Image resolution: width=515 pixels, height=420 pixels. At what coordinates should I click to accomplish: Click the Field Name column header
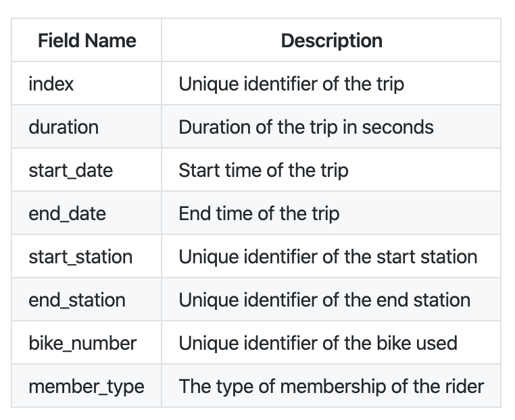pyautogui.click(x=87, y=41)
